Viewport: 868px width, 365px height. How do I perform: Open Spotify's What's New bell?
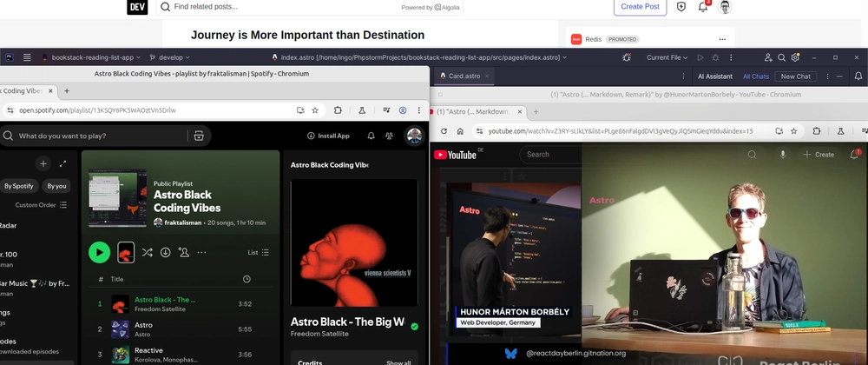(x=371, y=136)
